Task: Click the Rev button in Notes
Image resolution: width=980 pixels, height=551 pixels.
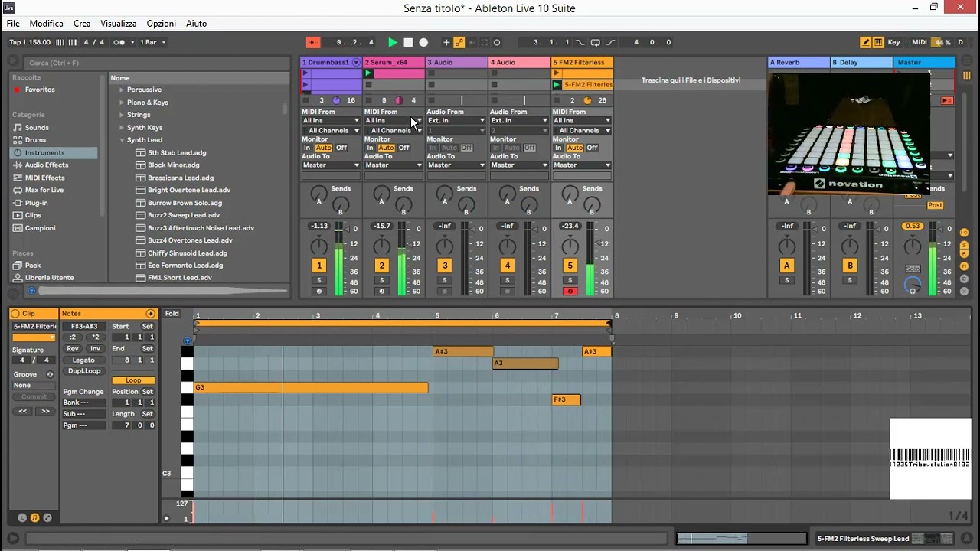Action: [73, 349]
